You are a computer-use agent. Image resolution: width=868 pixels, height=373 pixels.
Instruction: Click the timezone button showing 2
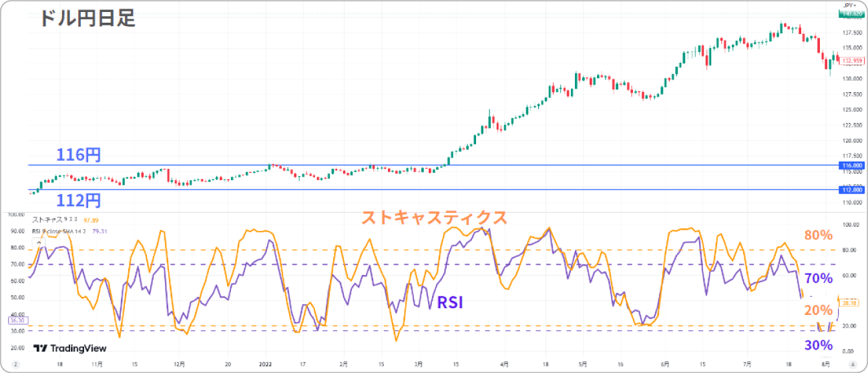click(x=15, y=364)
